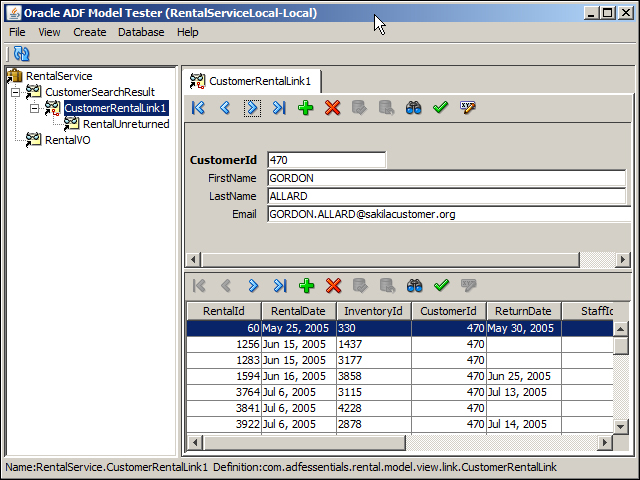Open the Help menu

188,32
